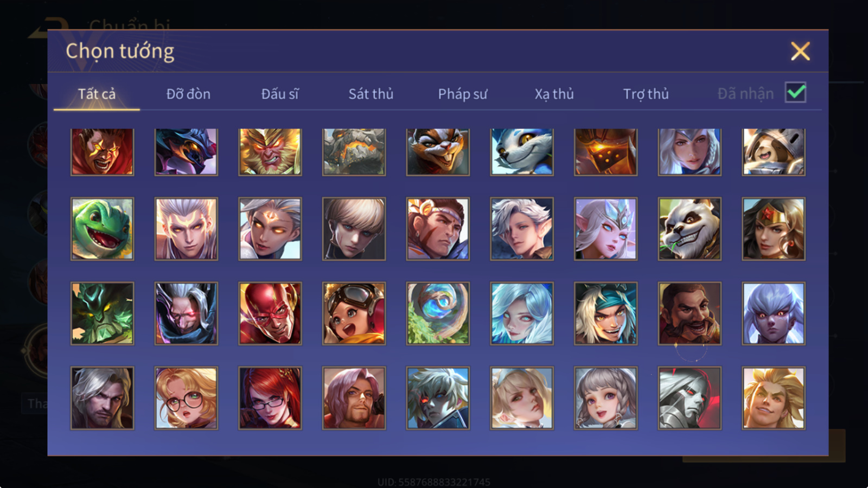This screenshot has height=488, width=868.
Task: Choose the girl with aviator goggles hero
Action: [354, 313]
